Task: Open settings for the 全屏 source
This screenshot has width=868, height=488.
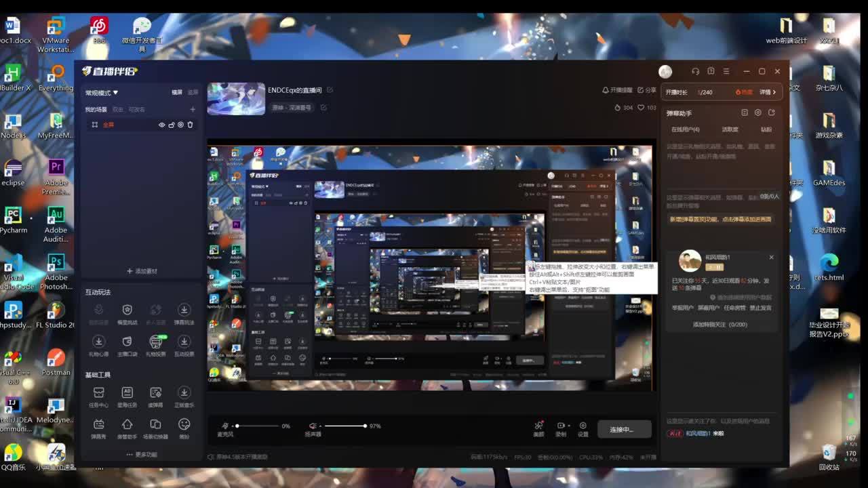Action: tap(181, 125)
